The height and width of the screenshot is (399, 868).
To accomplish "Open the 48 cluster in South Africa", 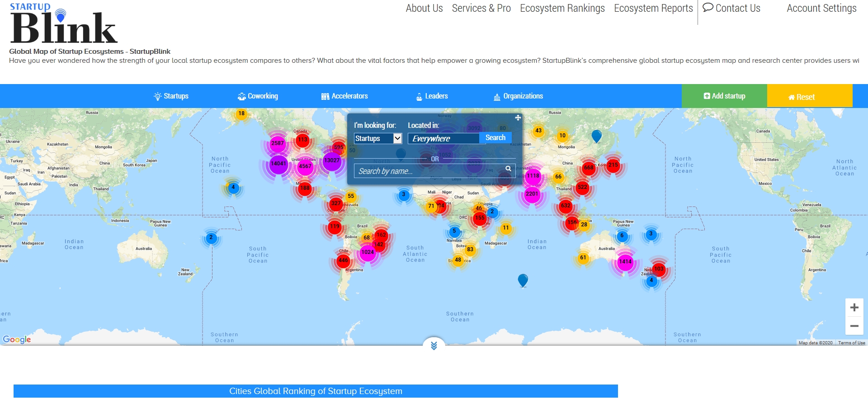I will click(458, 260).
